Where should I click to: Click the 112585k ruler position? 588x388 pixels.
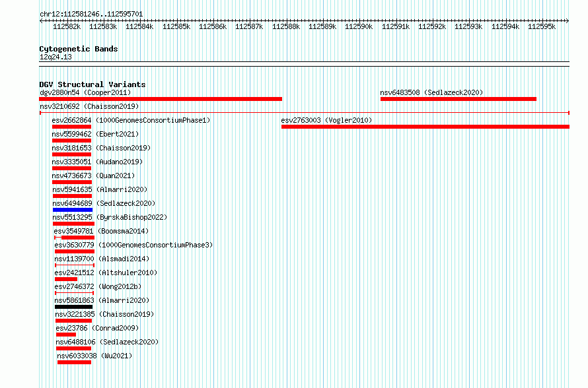(x=176, y=26)
